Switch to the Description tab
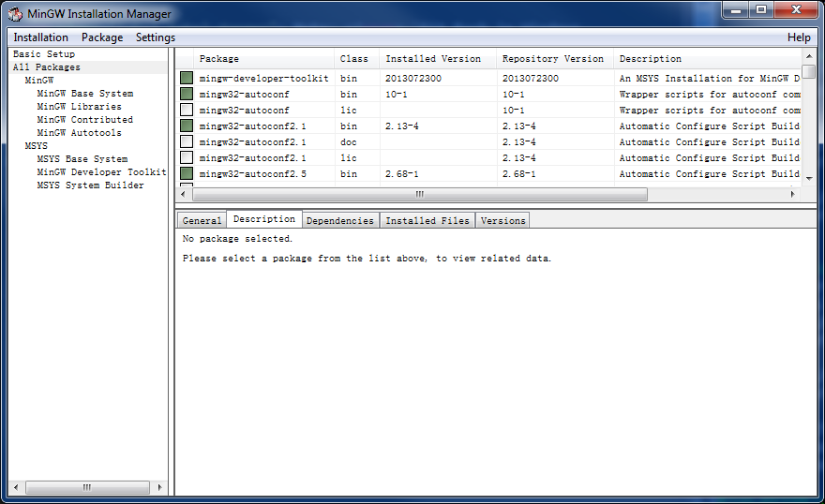Screen dimensions: 825x504 point(264,219)
